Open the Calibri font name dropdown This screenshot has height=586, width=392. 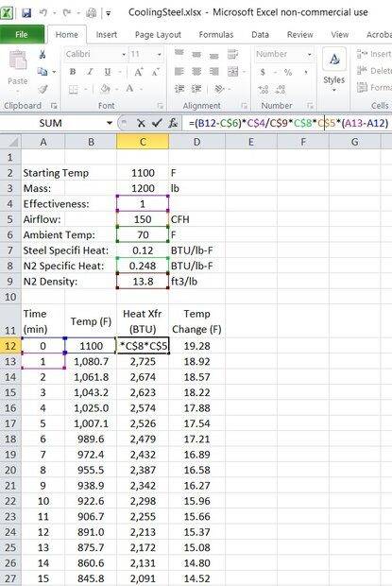pyautogui.click(x=124, y=55)
